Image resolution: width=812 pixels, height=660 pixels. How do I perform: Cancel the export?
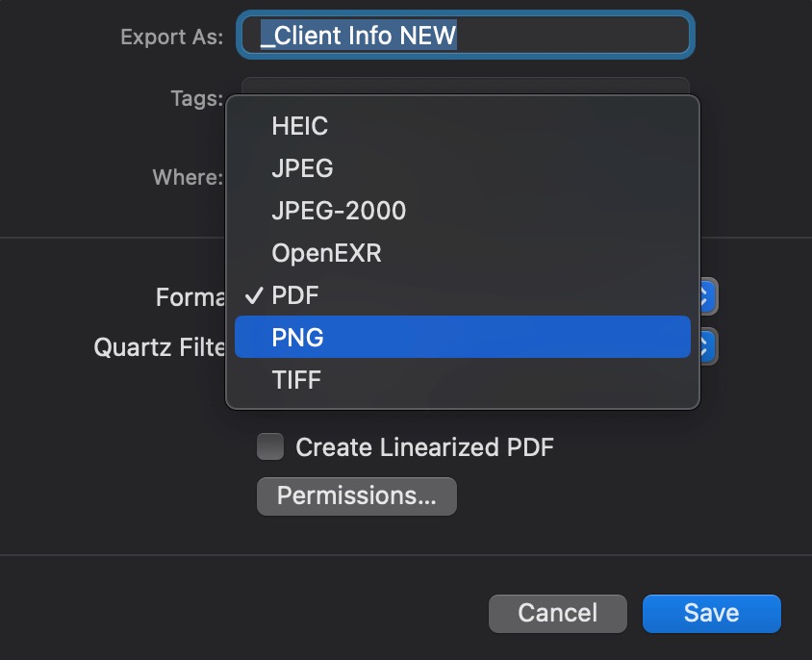[x=557, y=613]
